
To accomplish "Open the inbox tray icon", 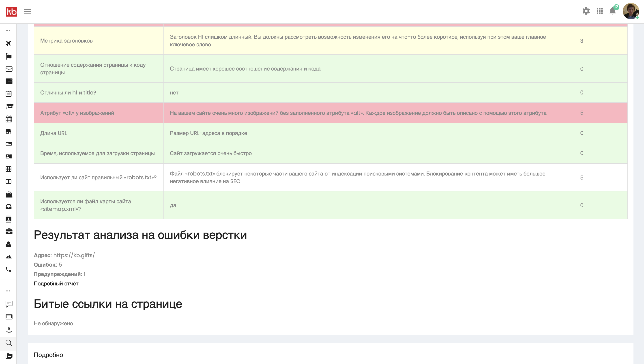I will point(9,207).
